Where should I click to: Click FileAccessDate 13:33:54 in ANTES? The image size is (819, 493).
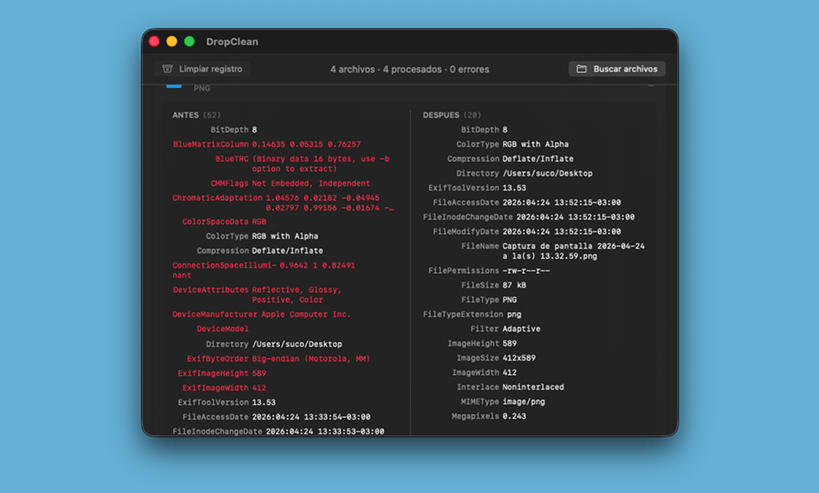(x=276, y=417)
